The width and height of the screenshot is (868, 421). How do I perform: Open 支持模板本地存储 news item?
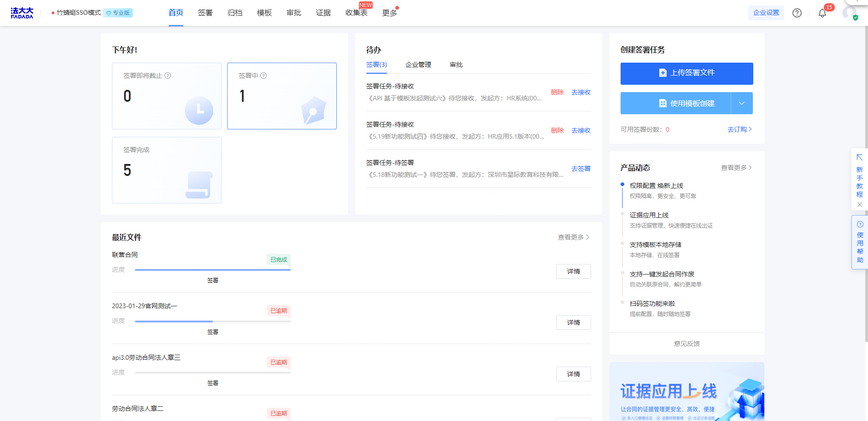pyautogui.click(x=656, y=245)
